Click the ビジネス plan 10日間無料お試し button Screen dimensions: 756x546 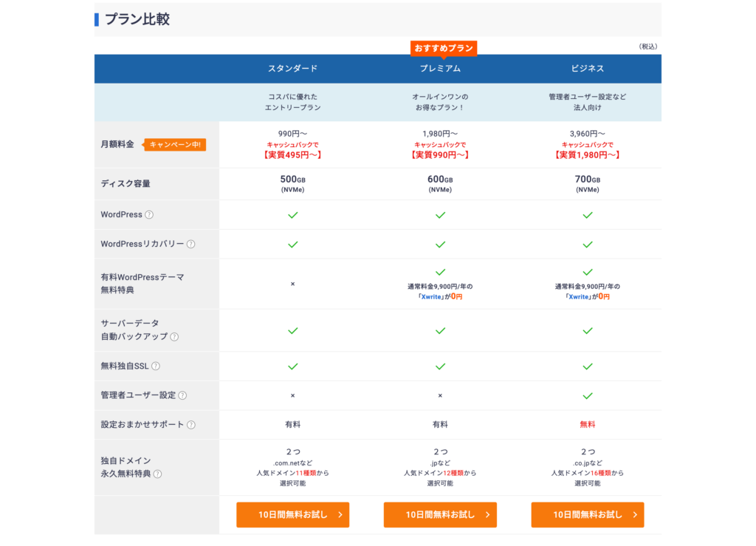tap(588, 515)
